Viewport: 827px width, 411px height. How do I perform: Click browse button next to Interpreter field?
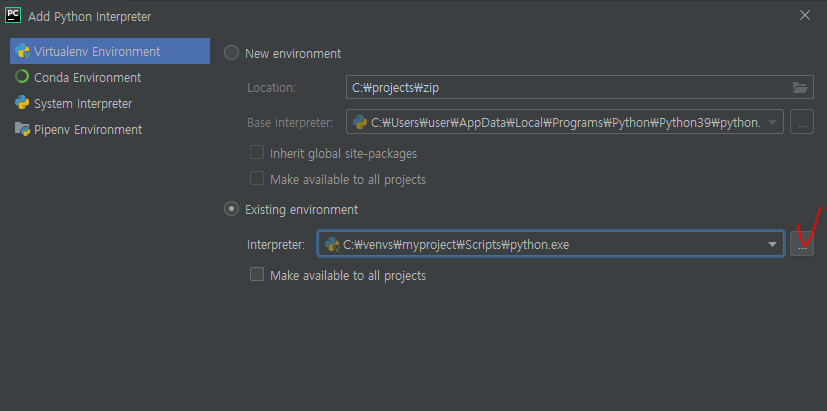802,244
